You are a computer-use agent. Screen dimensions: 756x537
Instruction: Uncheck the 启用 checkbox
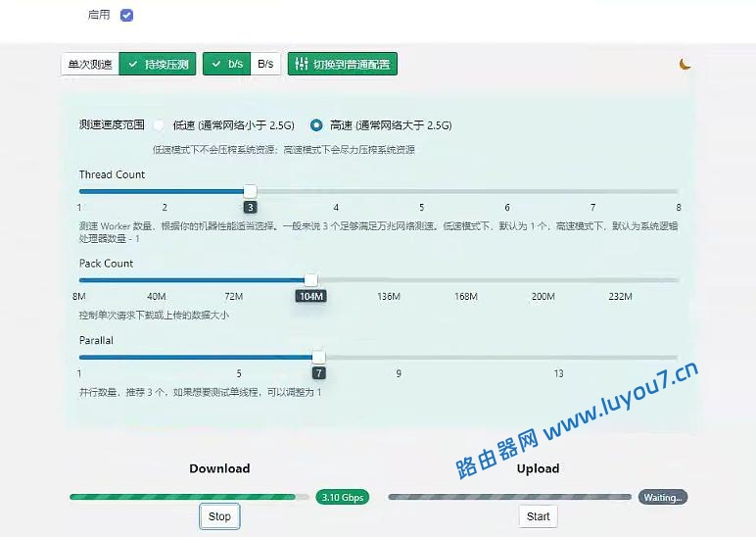coord(126,16)
